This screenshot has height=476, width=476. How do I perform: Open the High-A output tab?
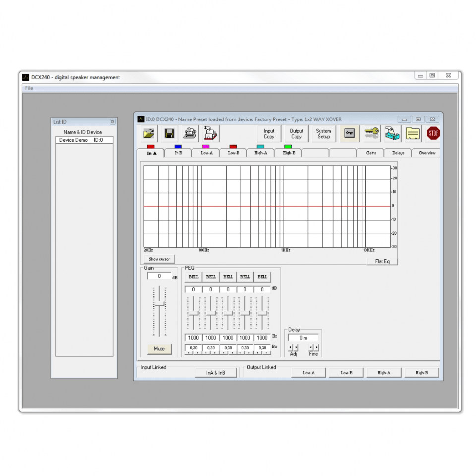261,153
